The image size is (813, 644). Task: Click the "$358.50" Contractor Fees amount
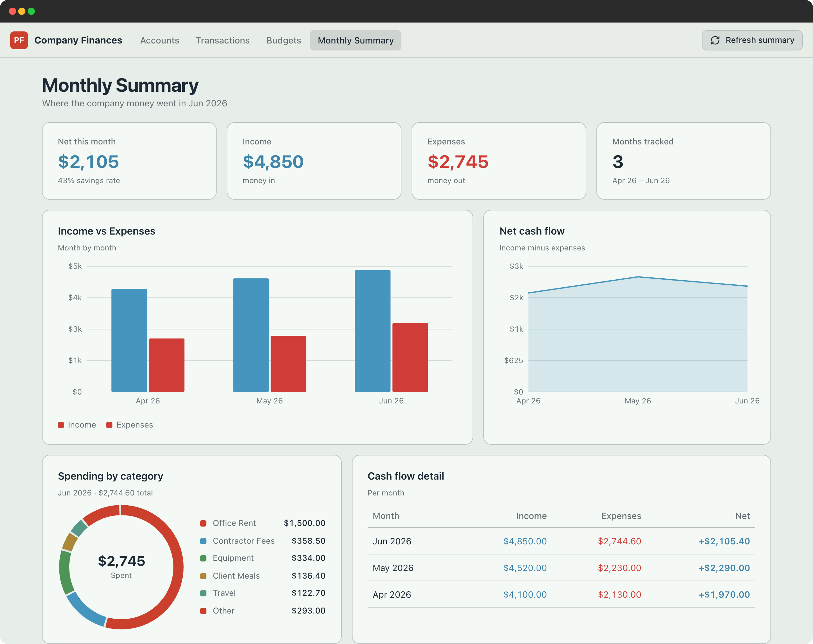(x=308, y=541)
